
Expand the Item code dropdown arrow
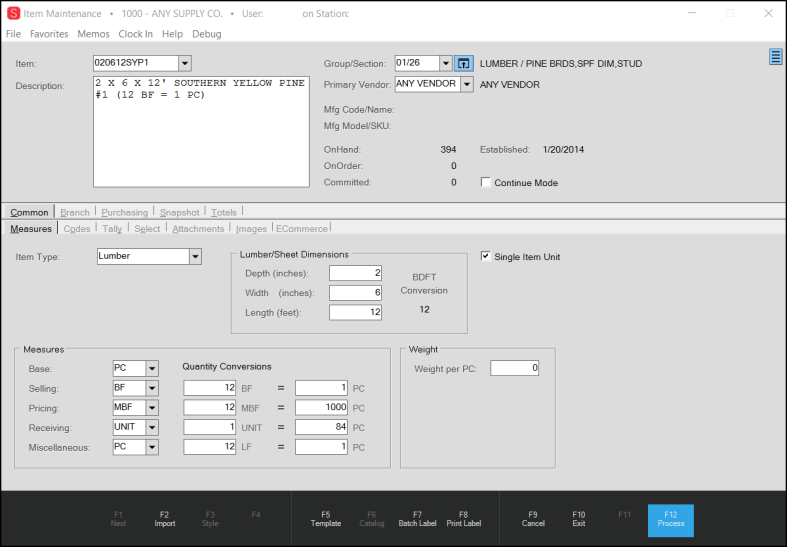coord(185,63)
